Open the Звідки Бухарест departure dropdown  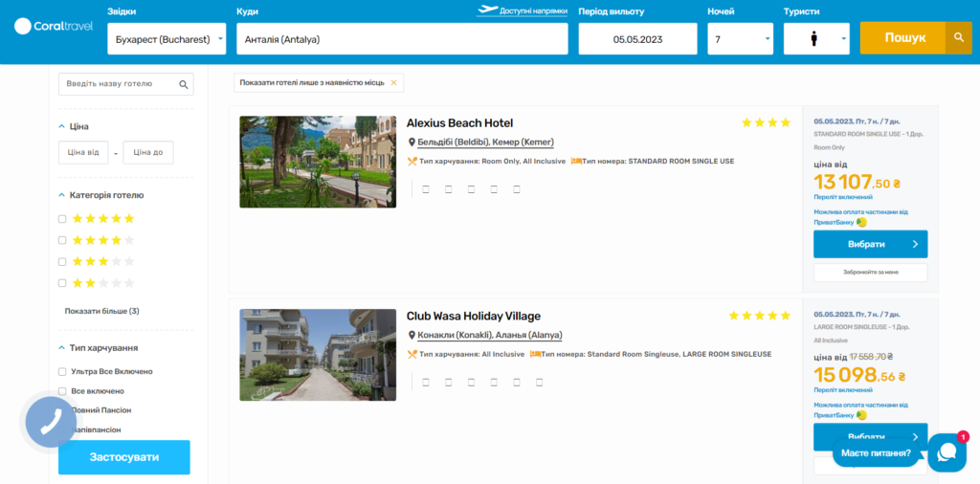click(x=167, y=38)
